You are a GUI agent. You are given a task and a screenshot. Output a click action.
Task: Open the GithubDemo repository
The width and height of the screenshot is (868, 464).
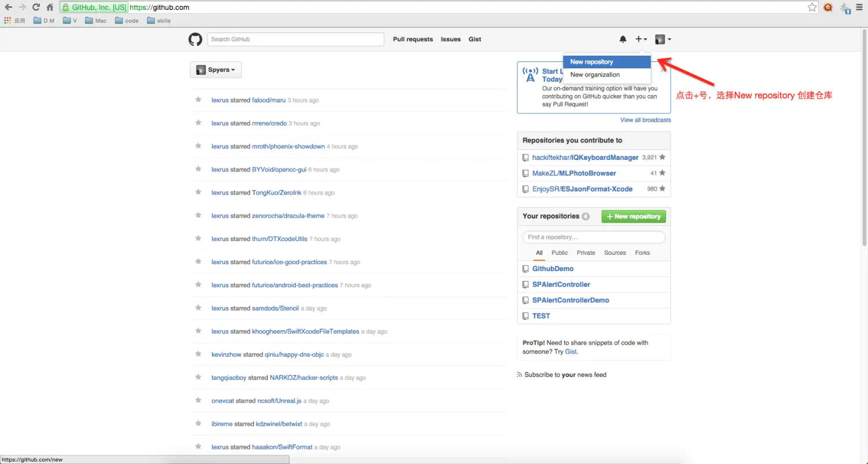(x=553, y=269)
